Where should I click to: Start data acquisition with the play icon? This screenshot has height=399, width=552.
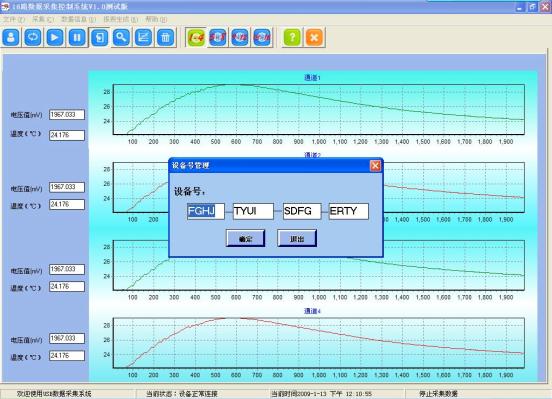tap(55, 37)
